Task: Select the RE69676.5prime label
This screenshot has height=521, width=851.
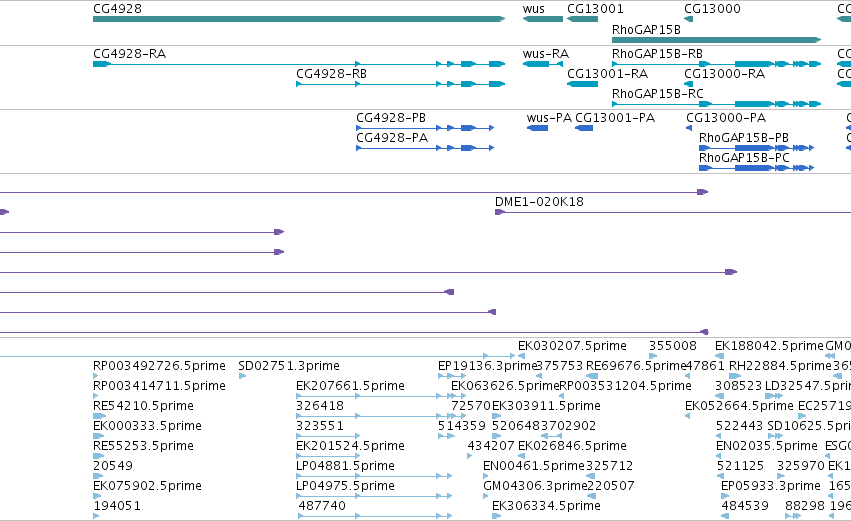Action: click(636, 366)
